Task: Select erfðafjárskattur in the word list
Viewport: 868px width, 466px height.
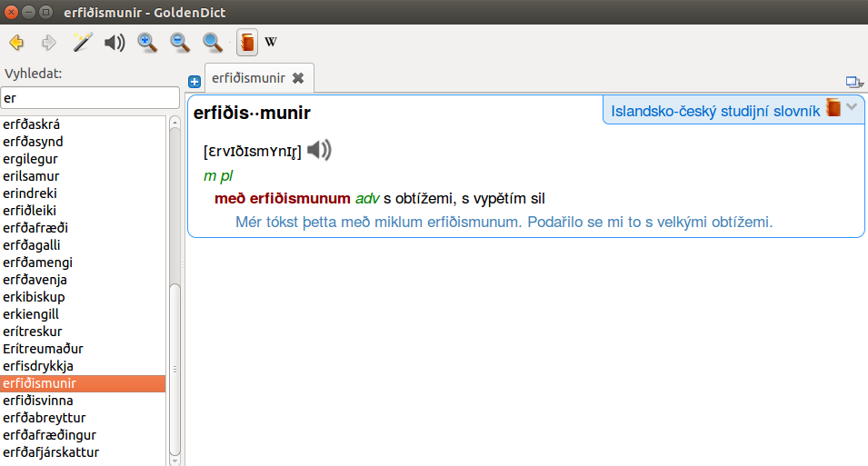Action: (83, 452)
